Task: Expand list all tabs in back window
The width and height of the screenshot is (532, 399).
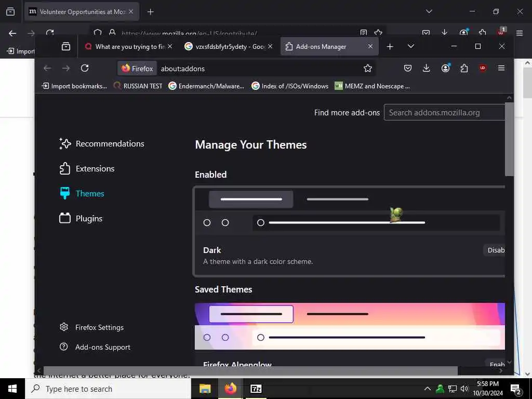Action: tap(429, 11)
